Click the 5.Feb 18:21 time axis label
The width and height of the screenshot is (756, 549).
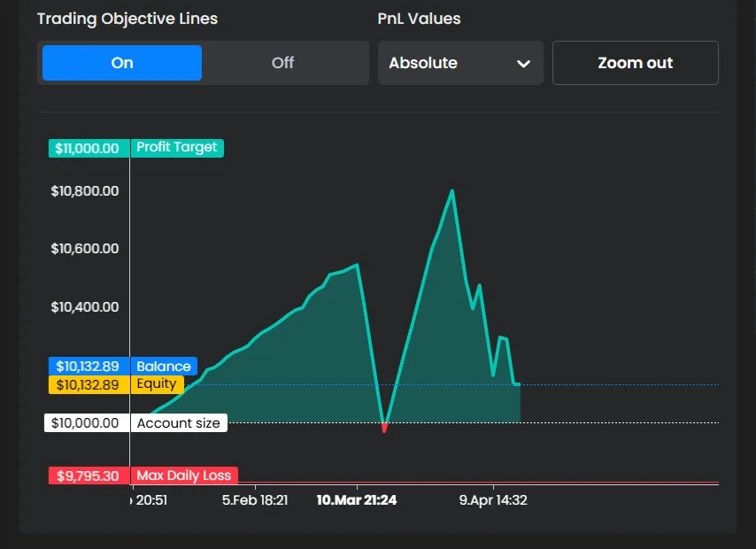(x=255, y=500)
